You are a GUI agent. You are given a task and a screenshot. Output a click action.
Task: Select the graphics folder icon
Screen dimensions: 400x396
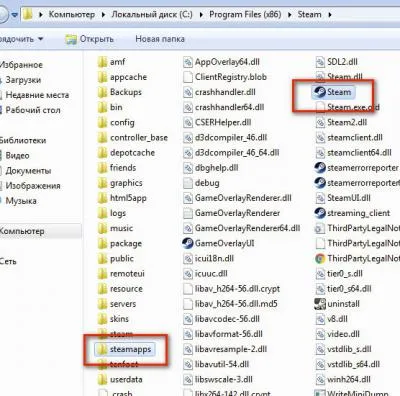click(x=102, y=183)
